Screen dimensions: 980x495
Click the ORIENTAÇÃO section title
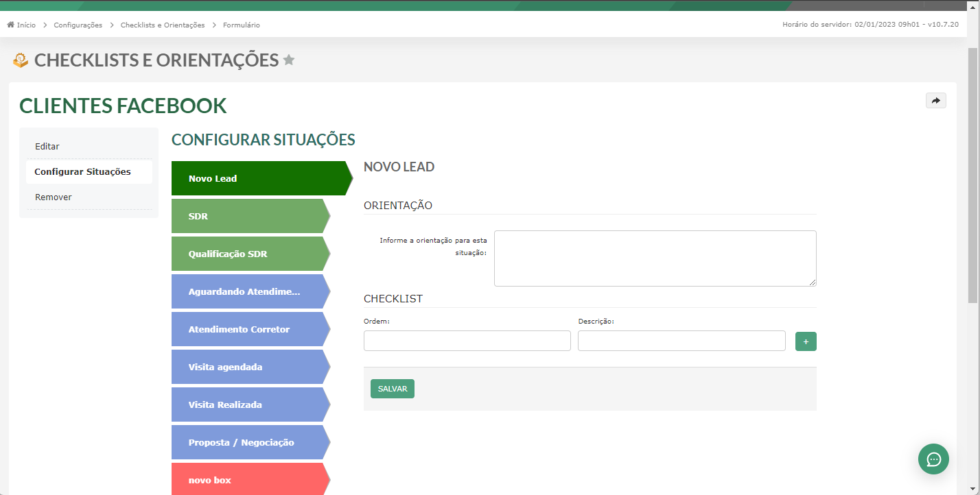[x=398, y=206]
